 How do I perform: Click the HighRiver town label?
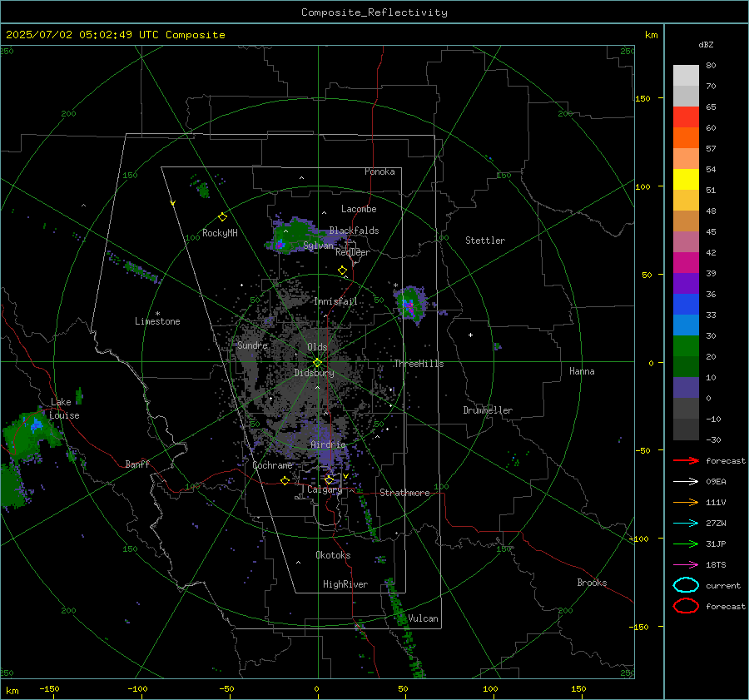[345, 584]
